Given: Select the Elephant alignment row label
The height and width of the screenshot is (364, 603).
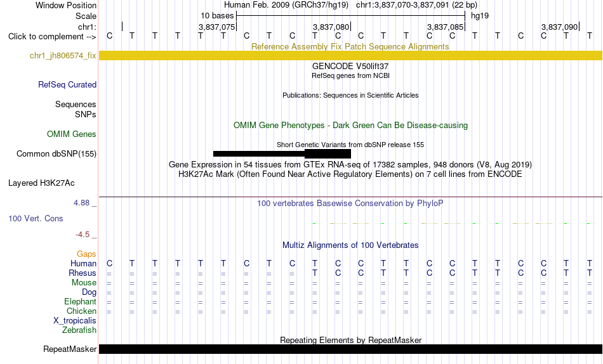Looking at the screenshot, I should coord(80,302).
